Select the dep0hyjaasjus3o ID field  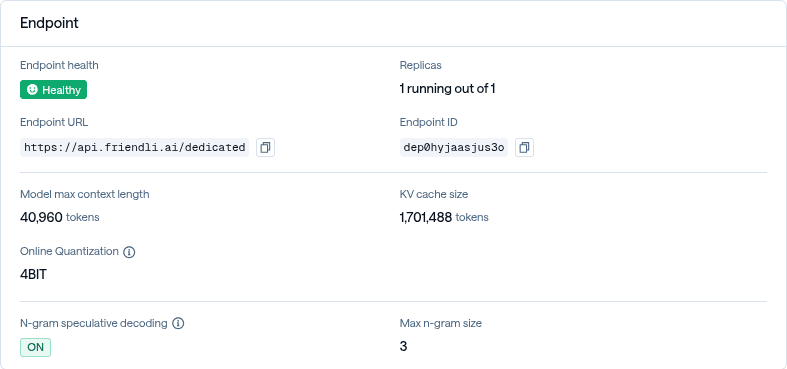pyautogui.click(x=454, y=148)
